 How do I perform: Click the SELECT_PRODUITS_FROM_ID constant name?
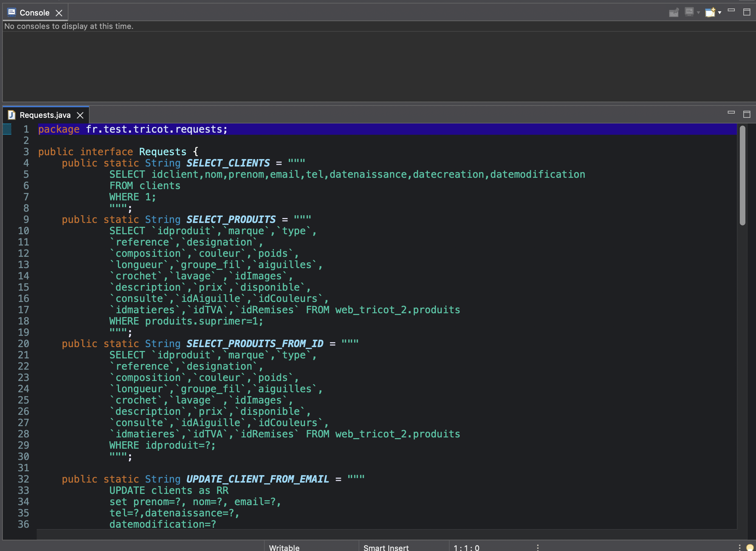254,344
